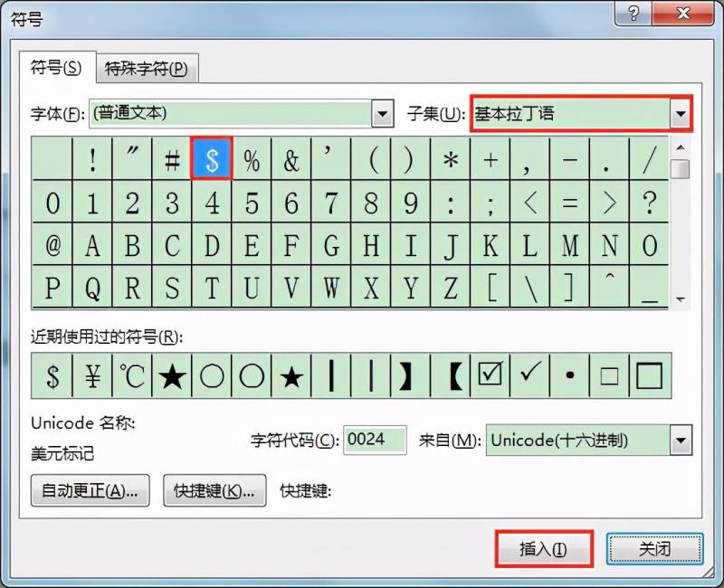Open the 子集 subset dropdown arrow
724x588 pixels.
(x=681, y=114)
